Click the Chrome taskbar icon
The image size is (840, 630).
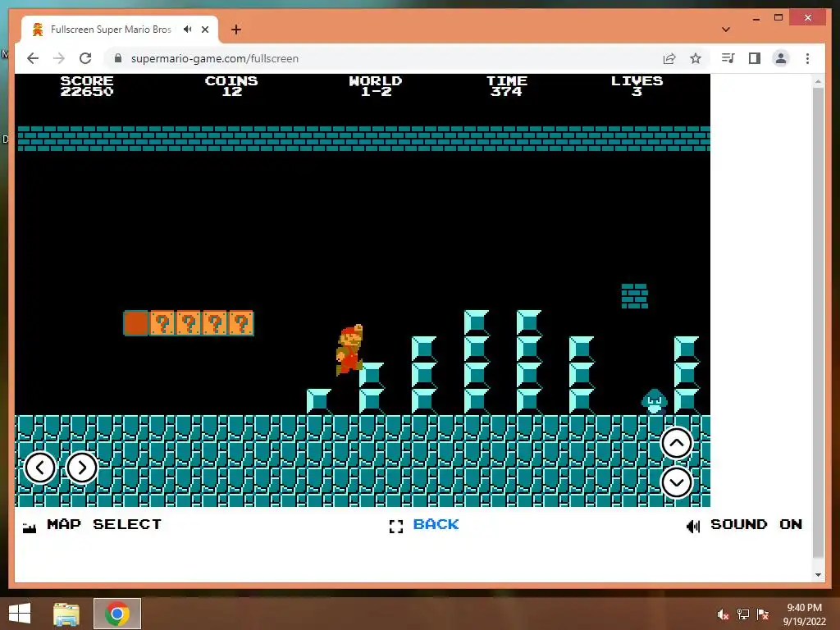click(117, 614)
